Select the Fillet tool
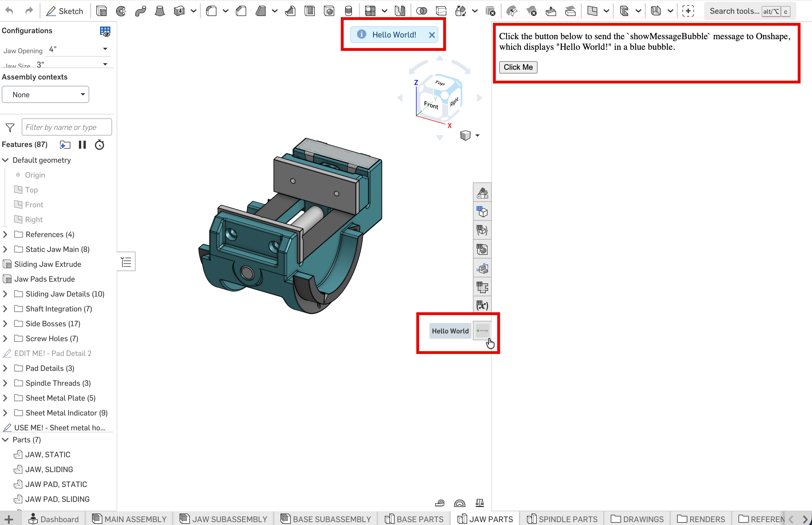 point(211,11)
